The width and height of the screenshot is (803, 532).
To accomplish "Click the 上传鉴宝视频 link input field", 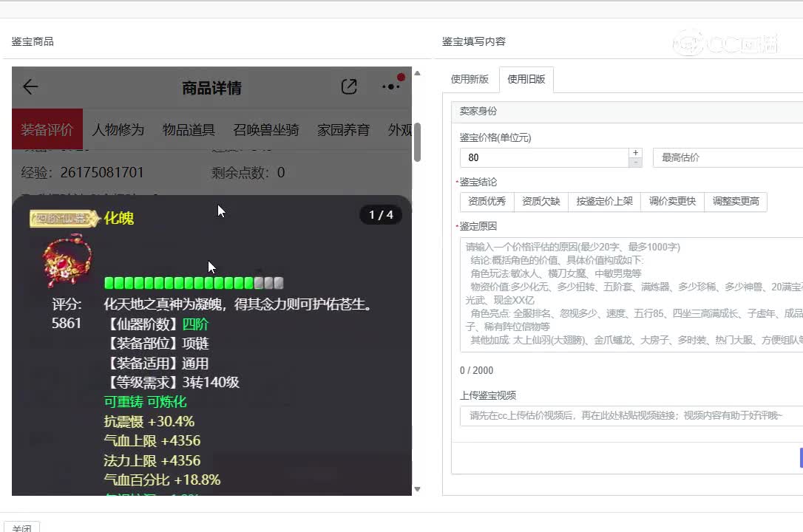I will click(631, 416).
